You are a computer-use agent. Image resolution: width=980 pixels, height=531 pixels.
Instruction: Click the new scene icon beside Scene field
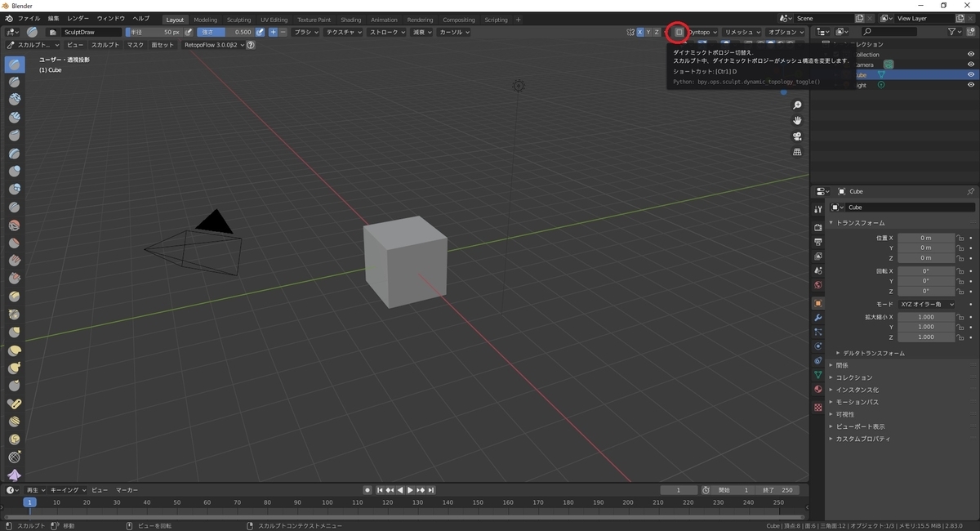click(859, 18)
